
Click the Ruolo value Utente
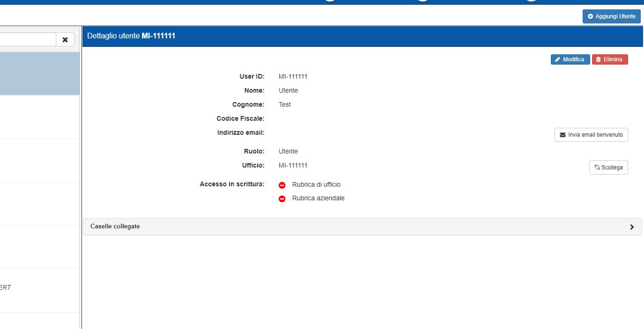[288, 151]
